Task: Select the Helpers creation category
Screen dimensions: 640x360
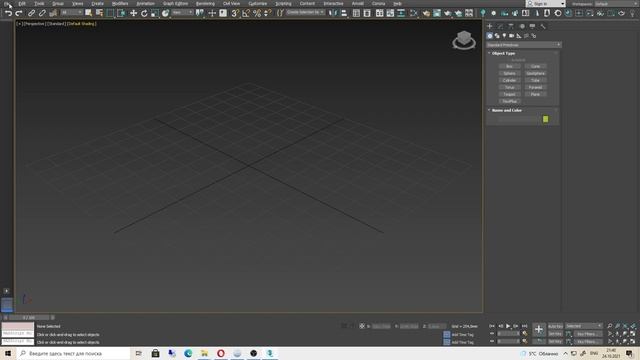Action: 519,36
